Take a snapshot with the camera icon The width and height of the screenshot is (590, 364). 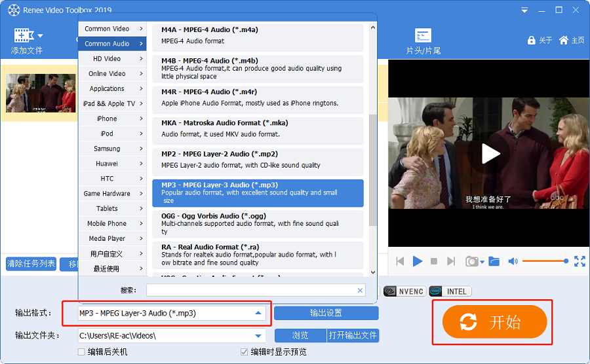point(471,261)
